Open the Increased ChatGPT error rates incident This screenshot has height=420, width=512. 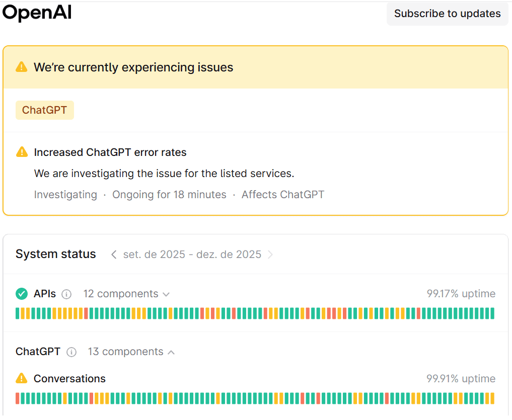110,152
